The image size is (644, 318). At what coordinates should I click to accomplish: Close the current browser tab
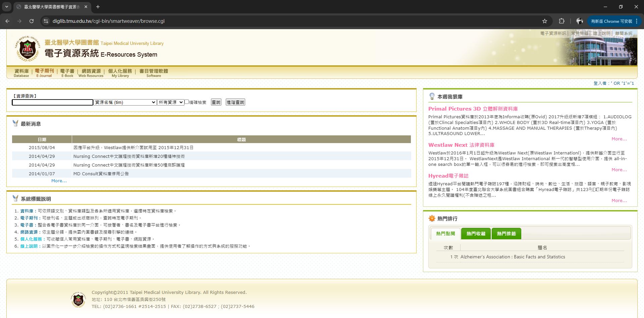pyautogui.click(x=86, y=7)
